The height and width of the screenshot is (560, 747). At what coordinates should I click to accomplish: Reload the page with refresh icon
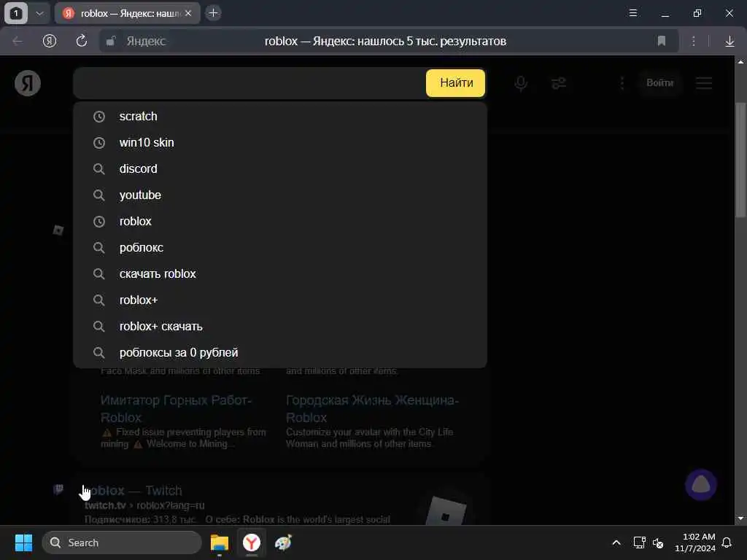pos(82,41)
